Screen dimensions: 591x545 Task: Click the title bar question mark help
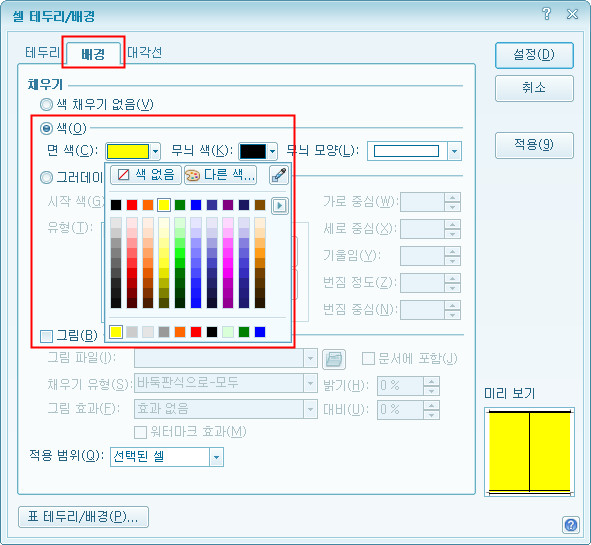point(546,14)
